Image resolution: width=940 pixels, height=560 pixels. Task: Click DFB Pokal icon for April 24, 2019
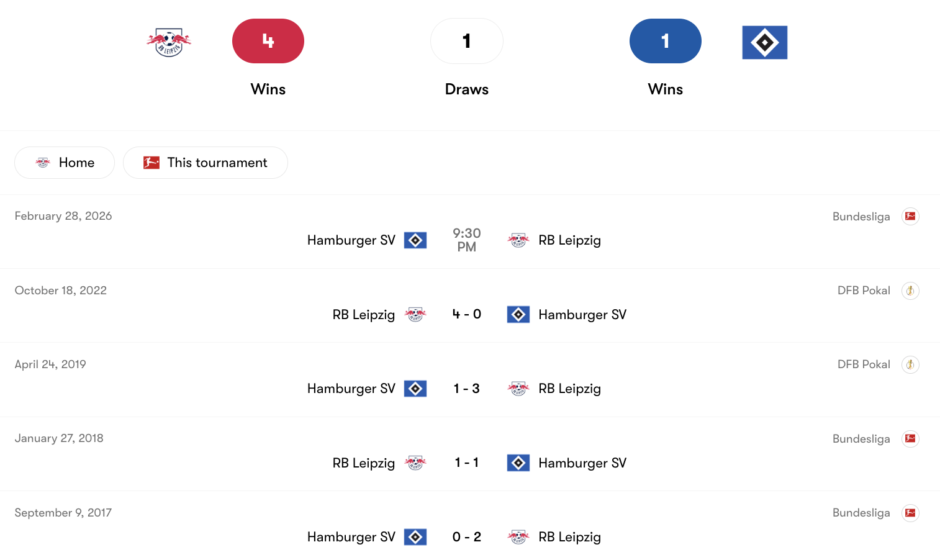[910, 364]
